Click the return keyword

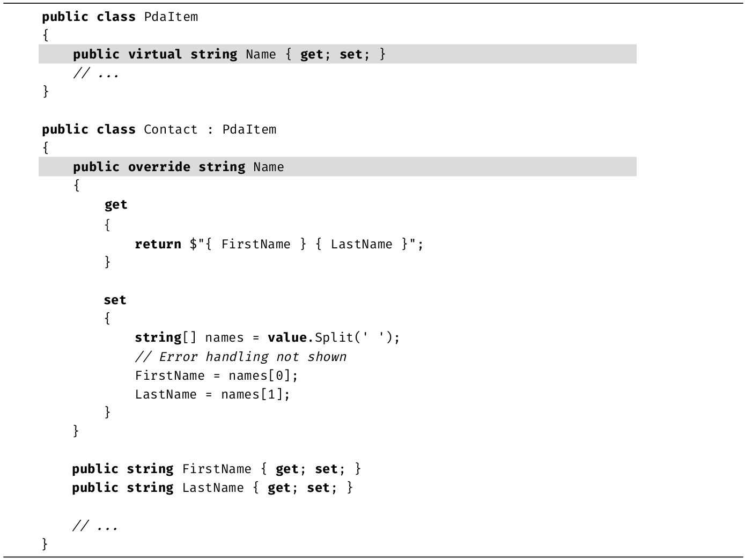click(x=158, y=244)
